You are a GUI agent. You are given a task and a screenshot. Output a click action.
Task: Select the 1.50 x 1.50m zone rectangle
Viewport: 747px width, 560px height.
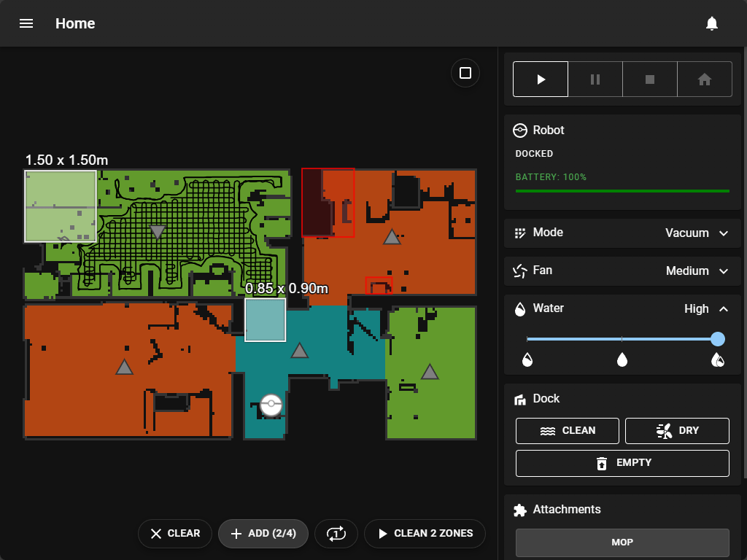tap(61, 206)
